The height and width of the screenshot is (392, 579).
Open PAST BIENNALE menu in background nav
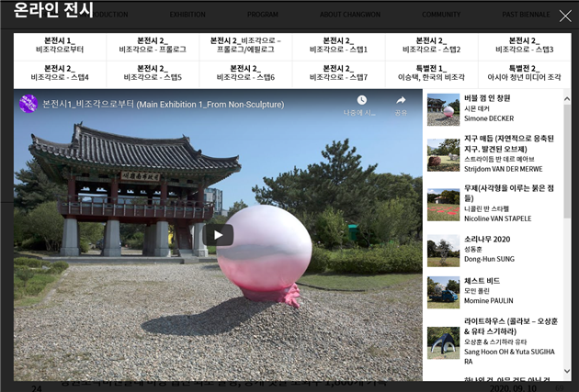click(x=526, y=15)
